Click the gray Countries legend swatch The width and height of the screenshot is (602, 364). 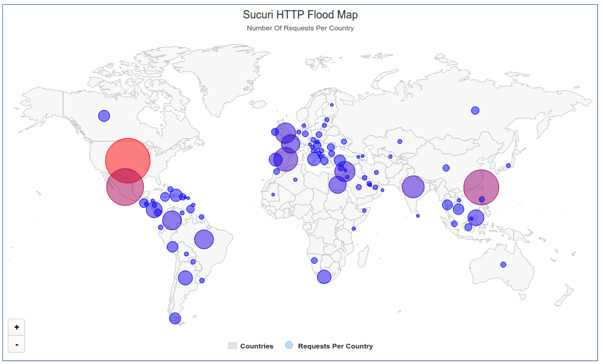(x=232, y=346)
